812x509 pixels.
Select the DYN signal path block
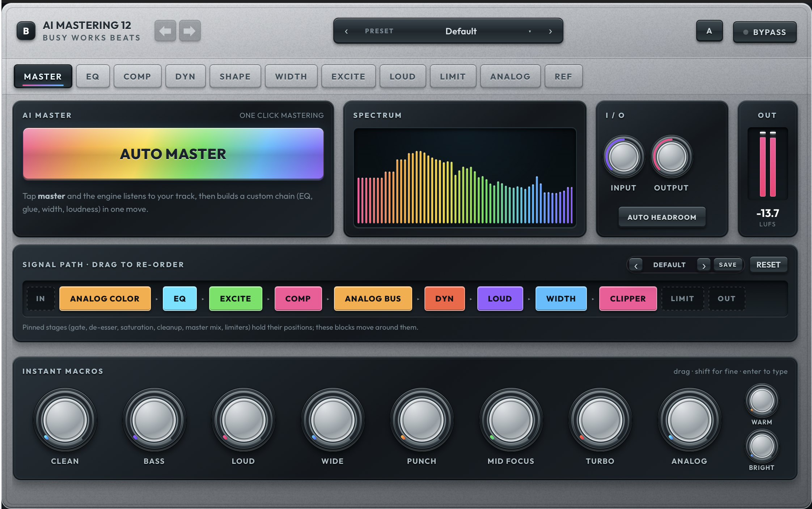click(x=444, y=299)
